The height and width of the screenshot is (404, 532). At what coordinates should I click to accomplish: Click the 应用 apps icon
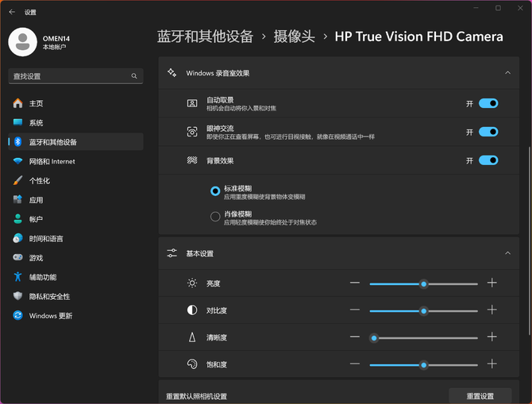[17, 200]
